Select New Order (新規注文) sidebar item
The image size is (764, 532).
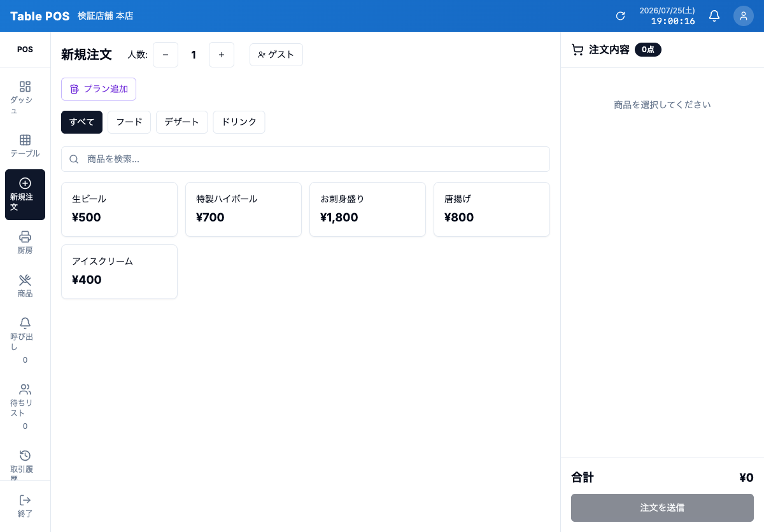25,195
